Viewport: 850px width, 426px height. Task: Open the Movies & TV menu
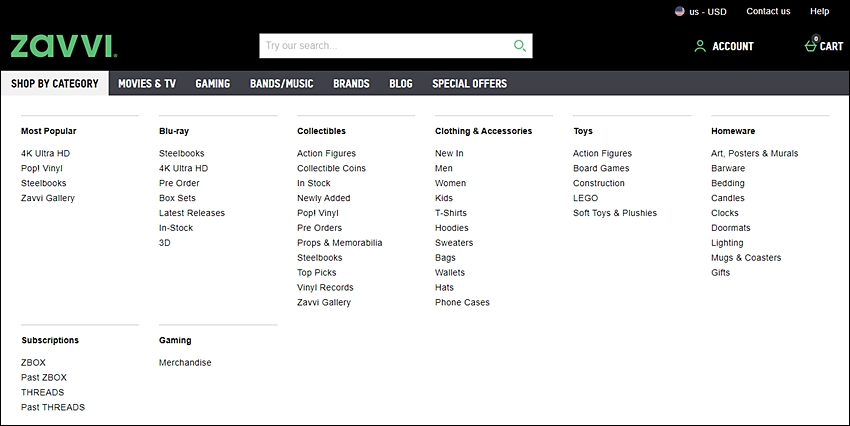pyautogui.click(x=147, y=83)
